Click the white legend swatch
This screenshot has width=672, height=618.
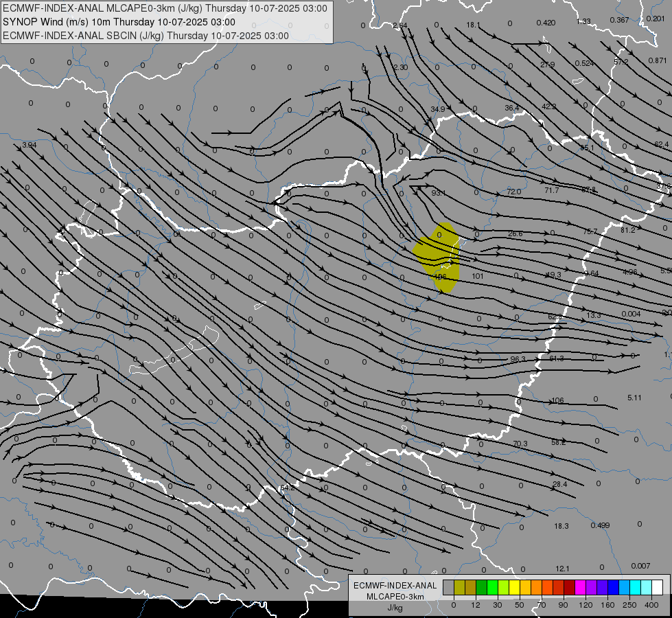click(x=658, y=587)
